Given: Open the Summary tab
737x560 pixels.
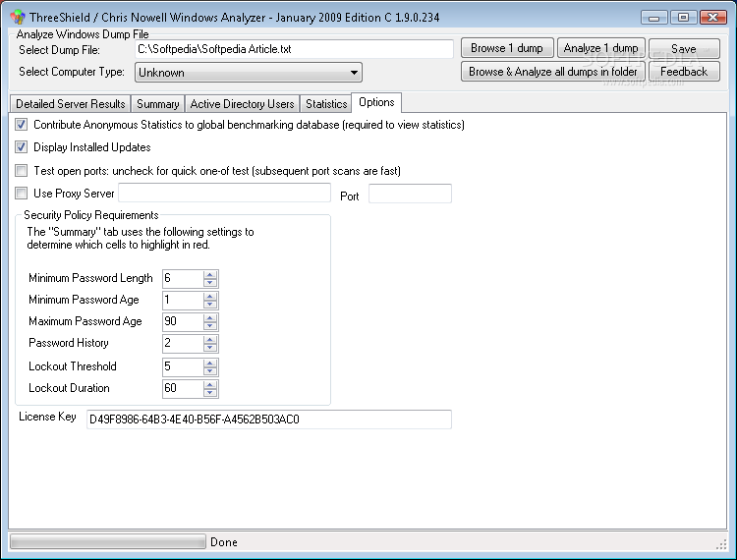Looking at the screenshot, I should [x=158, y=104].
